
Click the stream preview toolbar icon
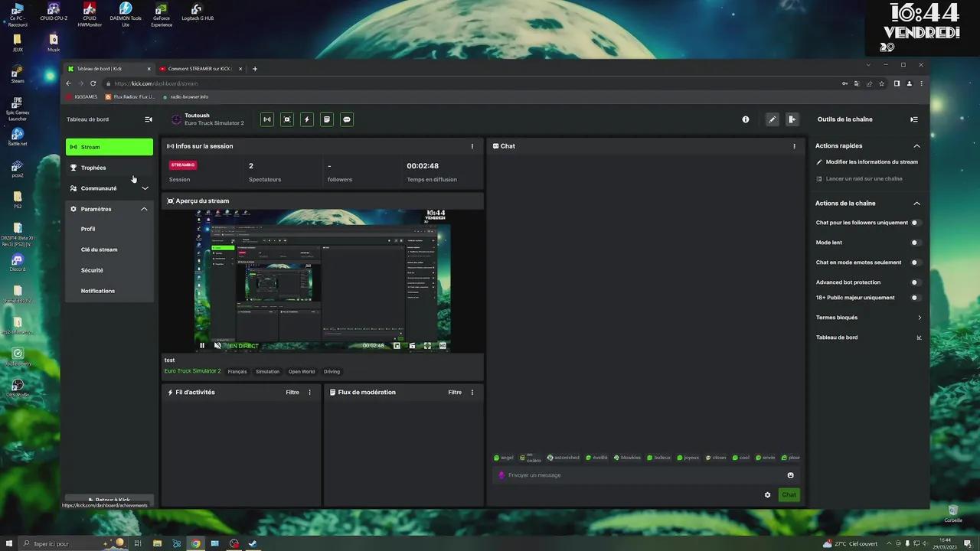click(x=287, y=119)
